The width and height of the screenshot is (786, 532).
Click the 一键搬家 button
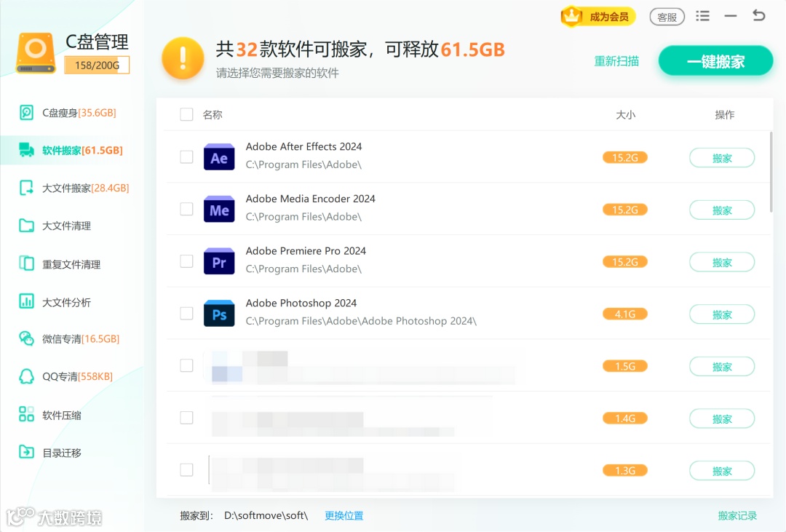click(715, 60)
